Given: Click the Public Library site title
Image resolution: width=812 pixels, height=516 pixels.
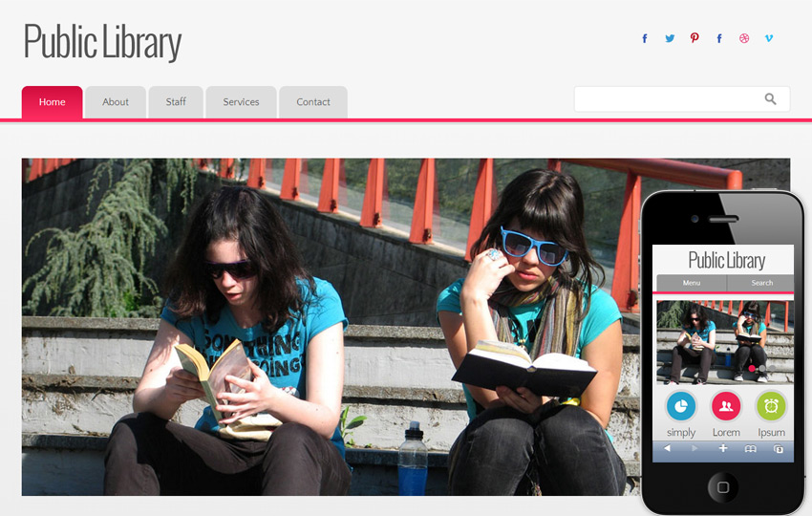Looking at the screenshot, I should (102, 41).
